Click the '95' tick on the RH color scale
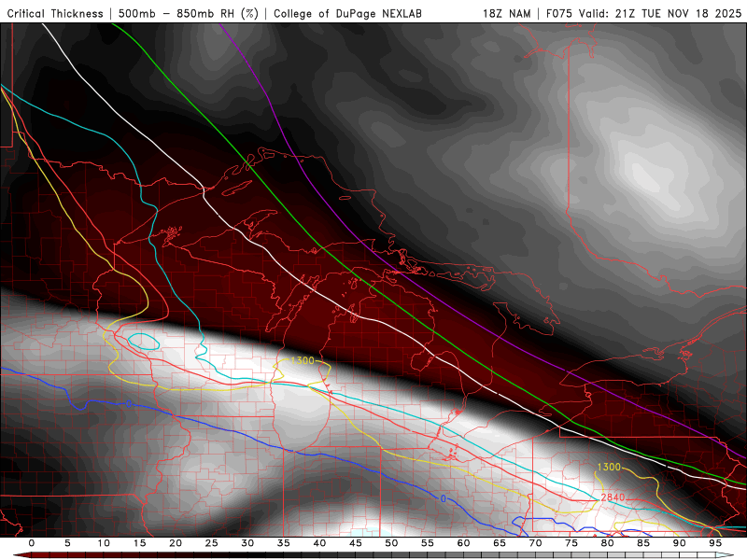Viewport: 747px width, 560px height. click(715, 543)
